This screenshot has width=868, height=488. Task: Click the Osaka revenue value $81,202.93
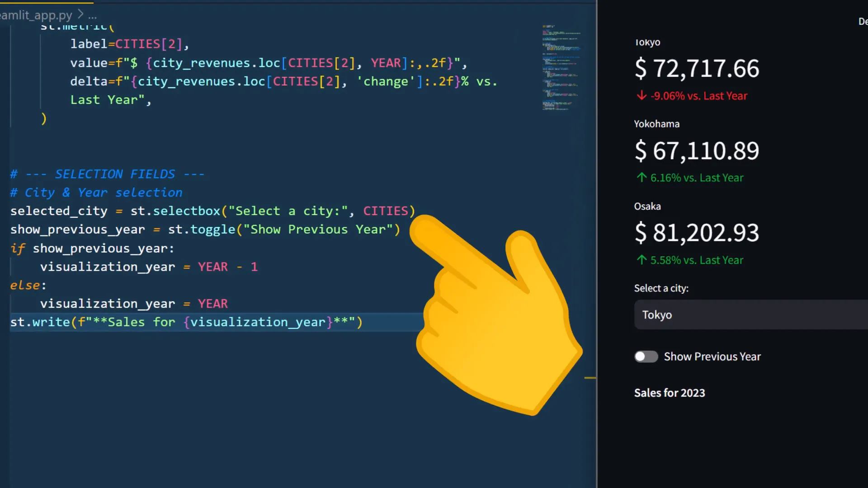(x=697, y=233)
